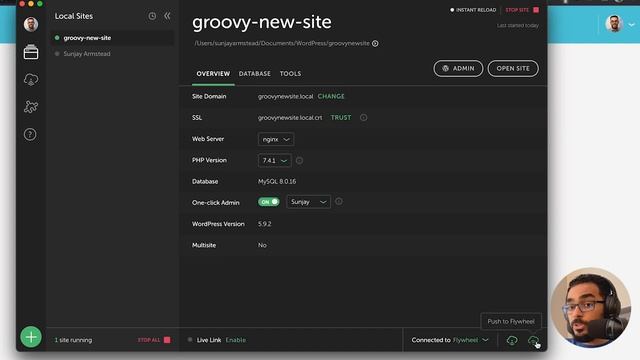Open the Help question mark icon
Screen dimensions: 640x360
(30, 134)
